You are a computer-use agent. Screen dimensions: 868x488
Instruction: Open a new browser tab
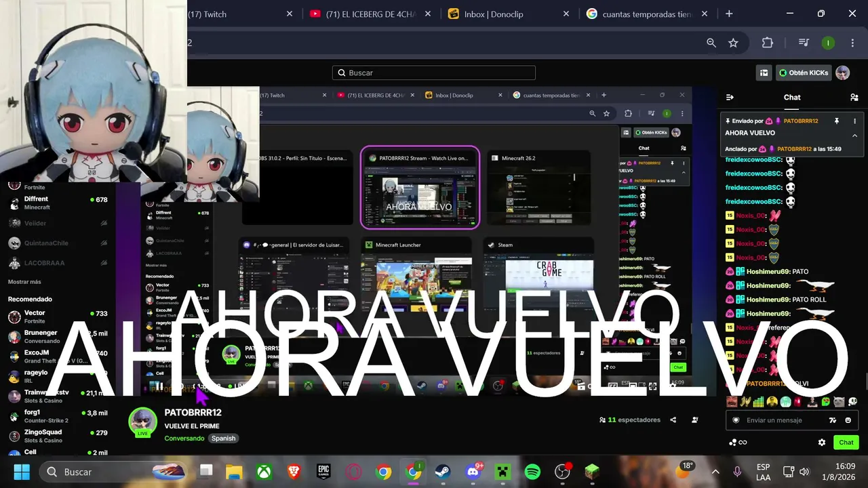tap(729, 14)
